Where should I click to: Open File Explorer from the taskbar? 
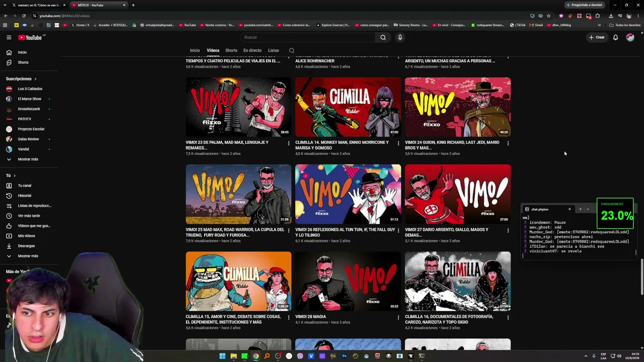click(233, 356)
